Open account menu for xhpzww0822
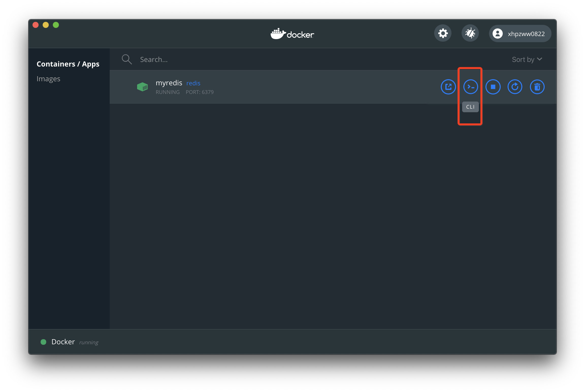 (x=520, y=34)
